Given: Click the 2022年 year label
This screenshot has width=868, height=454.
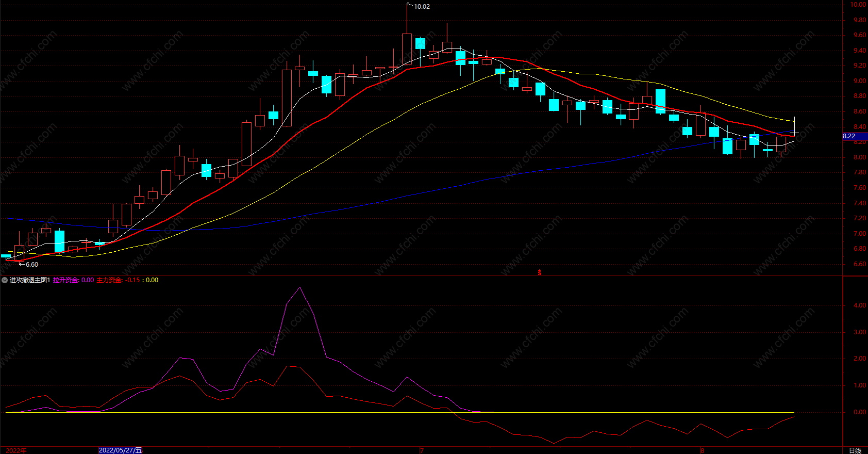Looking at the screenshot, I should pyautogui.click(x=16, y=450).
